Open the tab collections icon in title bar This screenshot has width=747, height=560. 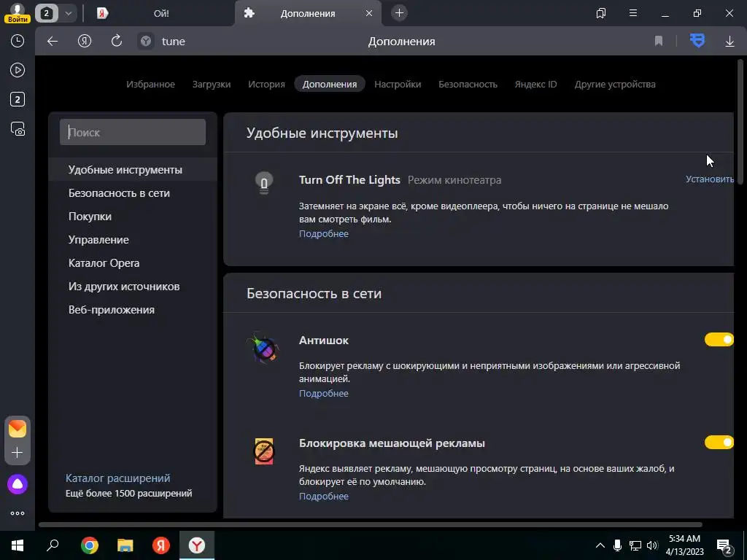tap(601, 13)
